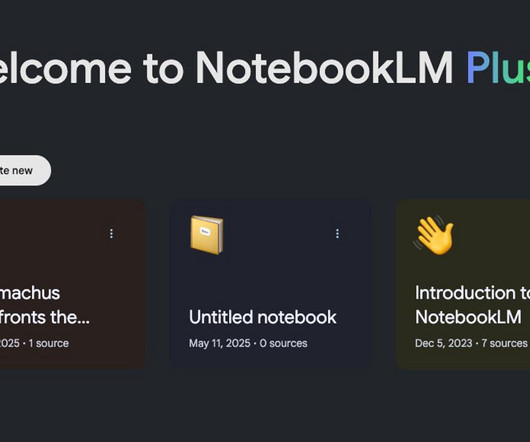Click the gradient Plus word in heading
Screen dimensions: 530x442
[x=498, y=68]
